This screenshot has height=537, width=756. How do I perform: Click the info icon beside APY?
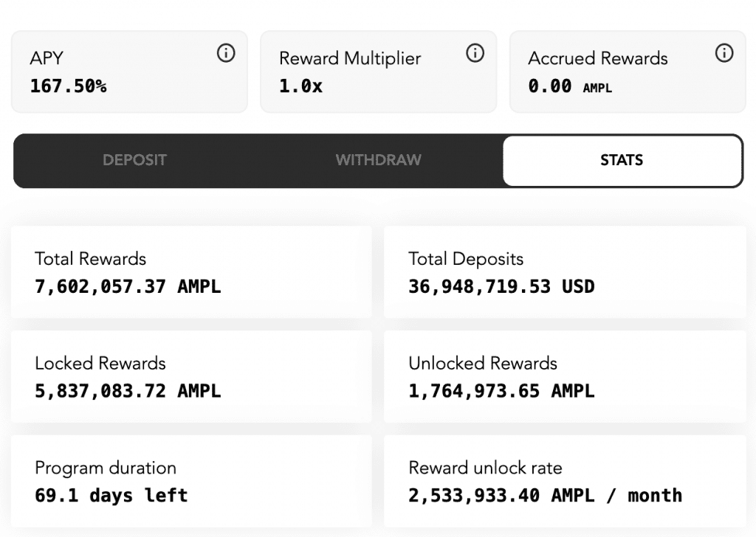click(226, 53)
